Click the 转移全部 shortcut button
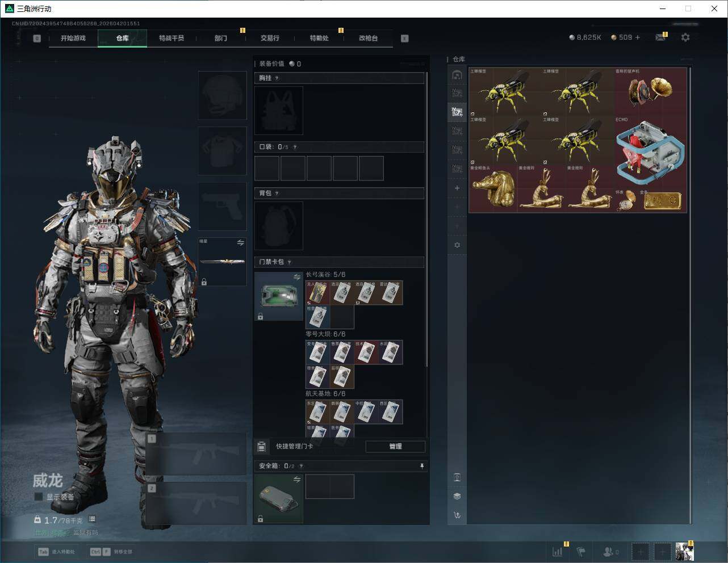The image size is (728, 563). click(111, 552)
